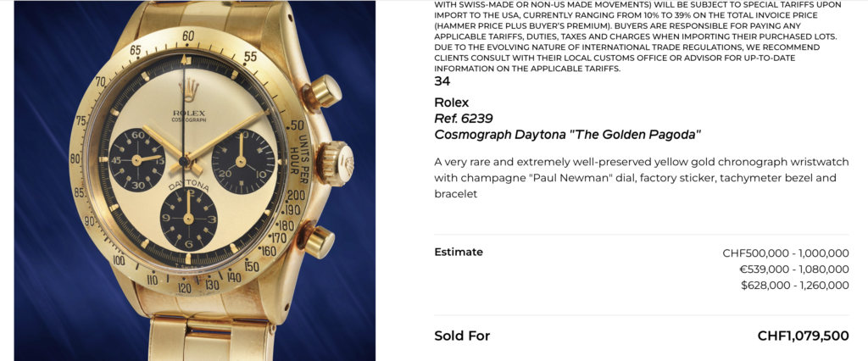Viewport: 868px width, 361px height.
Task: Click the €539,000 - 1,080,000 estimate
Action: 793,269
